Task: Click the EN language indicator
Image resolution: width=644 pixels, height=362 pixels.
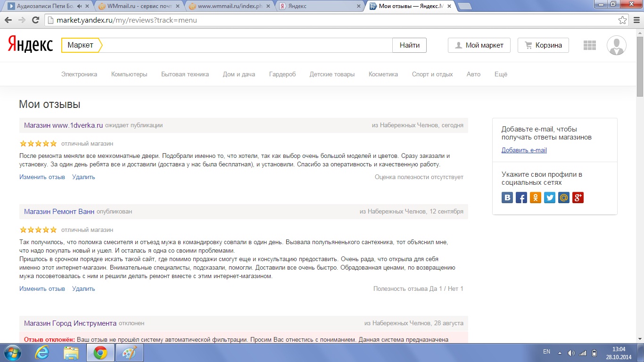Action: (547, 352)
